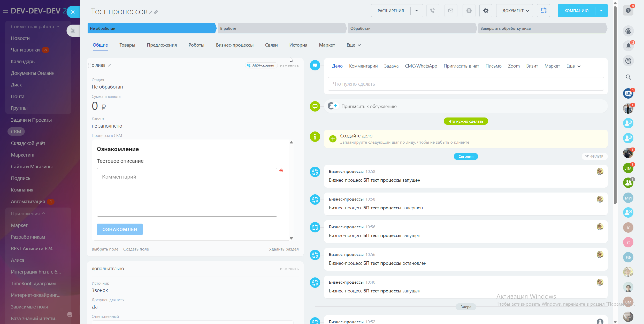Open notifications bell in right panel
Viewport: 644px width, 324px height.
point(628,46)
